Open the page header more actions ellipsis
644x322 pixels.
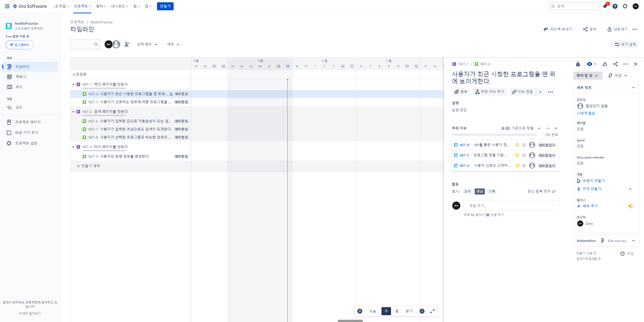pos(635,29)
